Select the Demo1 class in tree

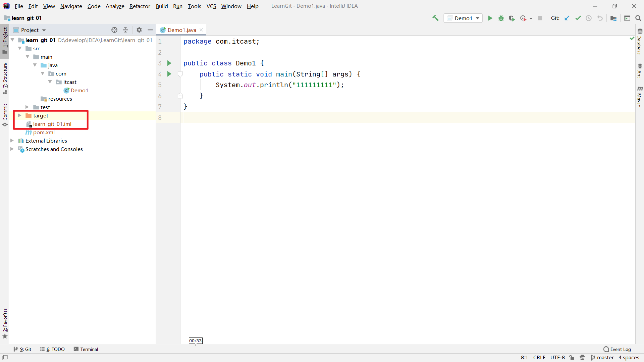pos(79,90)
